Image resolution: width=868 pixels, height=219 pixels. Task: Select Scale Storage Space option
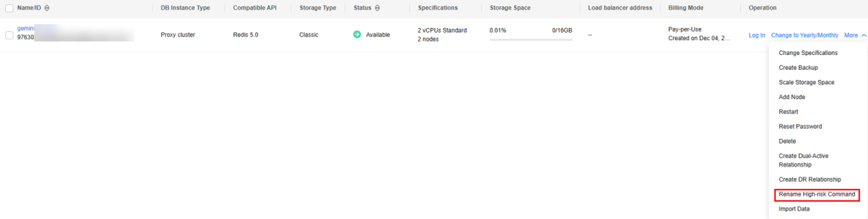point(807,82)
